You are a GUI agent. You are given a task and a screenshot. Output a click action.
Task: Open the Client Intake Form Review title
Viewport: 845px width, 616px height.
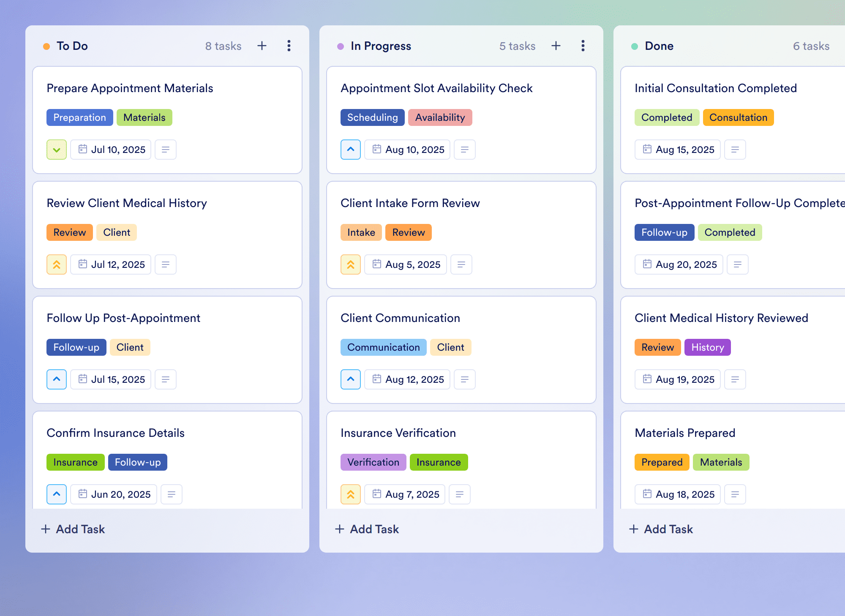(x=410, y=203)
